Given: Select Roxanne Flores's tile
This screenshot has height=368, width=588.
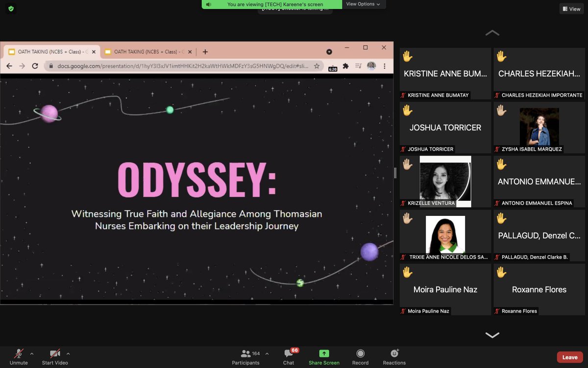Looking at the screenshot, I should click(539, 289).
